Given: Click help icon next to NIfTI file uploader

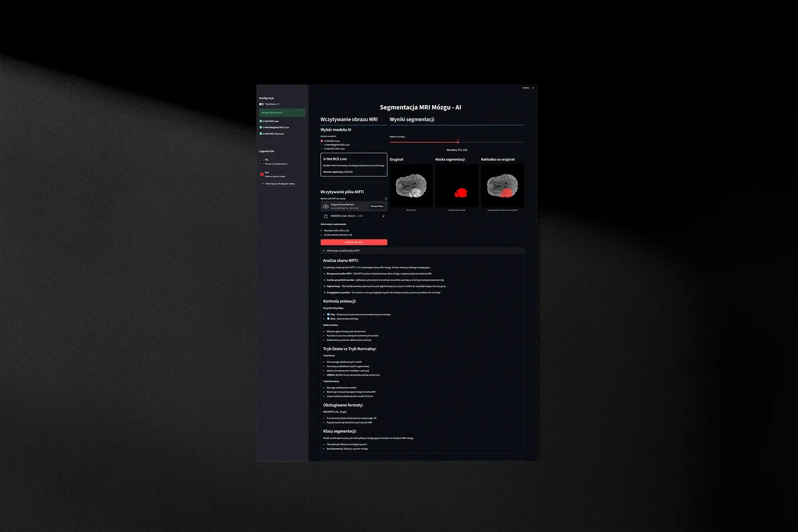Looking at the screenshot, I should (386, 199).
